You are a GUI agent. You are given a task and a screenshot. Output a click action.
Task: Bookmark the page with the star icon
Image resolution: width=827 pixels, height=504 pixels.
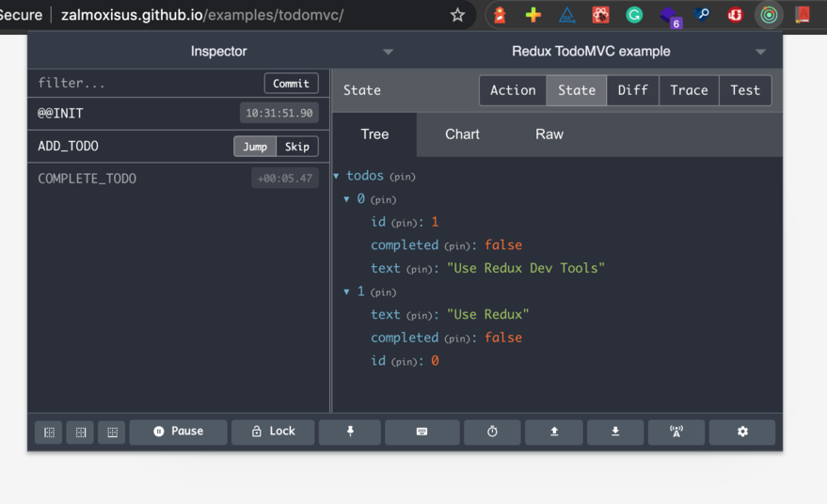457,15
